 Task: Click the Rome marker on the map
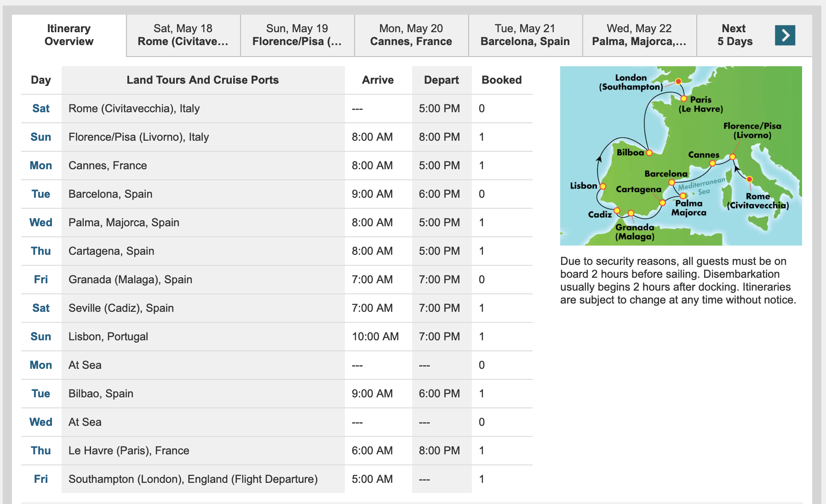pos(749,179)
